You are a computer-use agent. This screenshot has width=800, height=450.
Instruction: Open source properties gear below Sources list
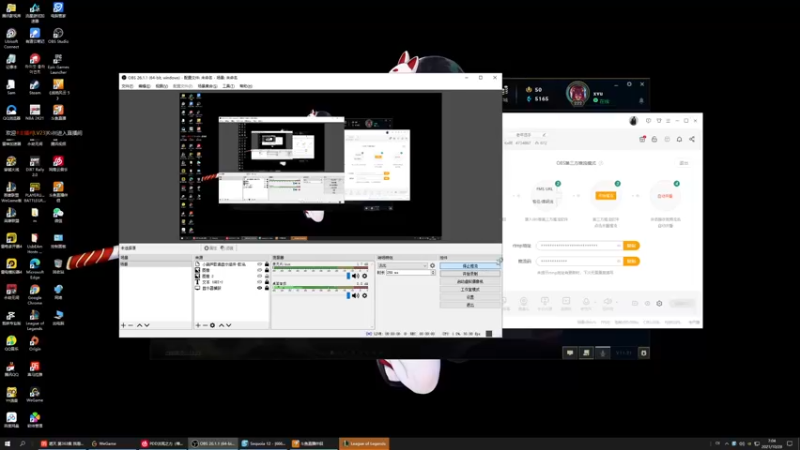tap(213, 325)
